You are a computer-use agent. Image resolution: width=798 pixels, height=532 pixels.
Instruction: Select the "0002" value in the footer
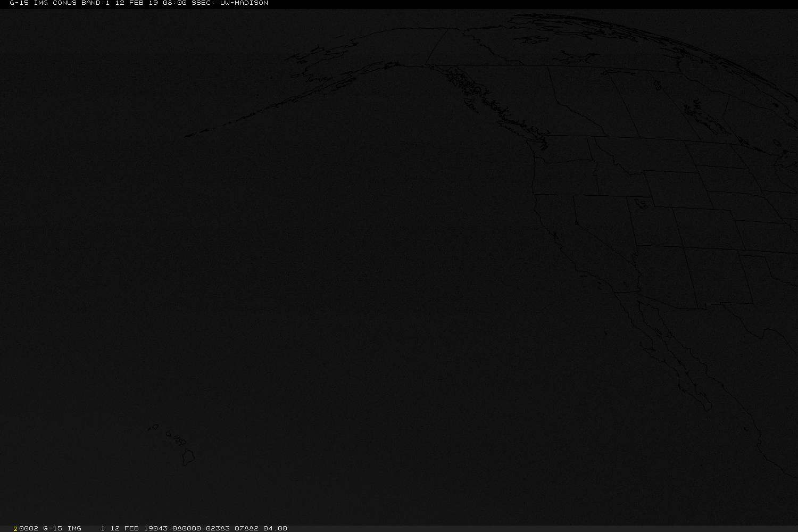pyautogui.click(x=29, y=528)
